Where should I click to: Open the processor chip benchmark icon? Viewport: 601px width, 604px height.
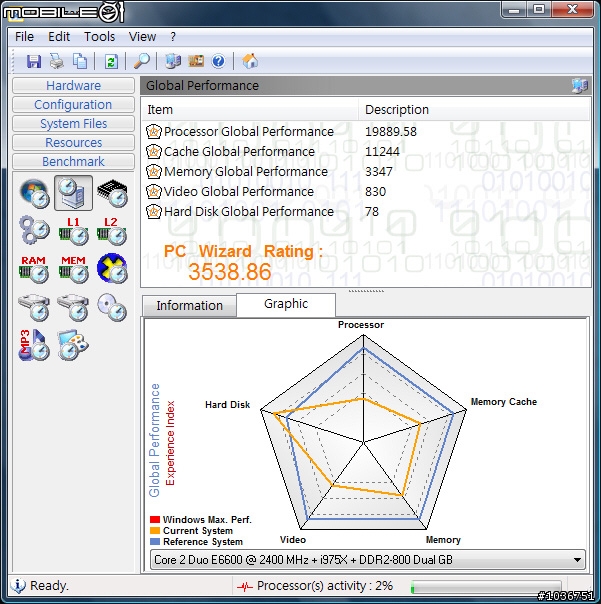112,193
